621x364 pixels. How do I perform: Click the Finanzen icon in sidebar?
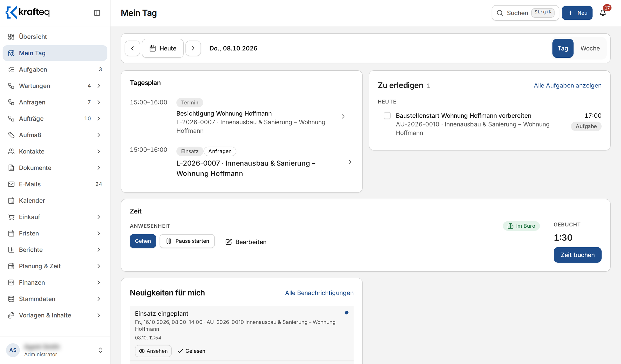11,283
